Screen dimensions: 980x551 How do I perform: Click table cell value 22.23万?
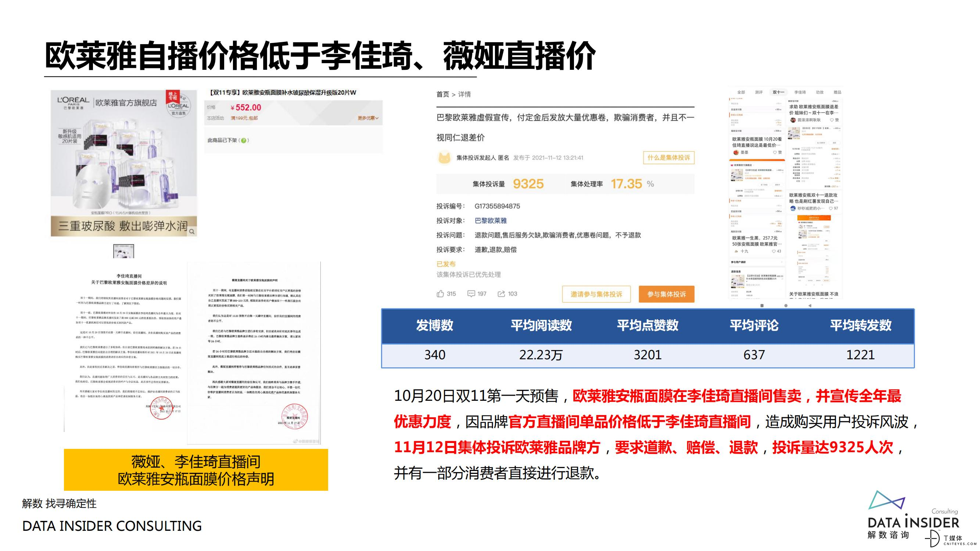pos(541,355)
